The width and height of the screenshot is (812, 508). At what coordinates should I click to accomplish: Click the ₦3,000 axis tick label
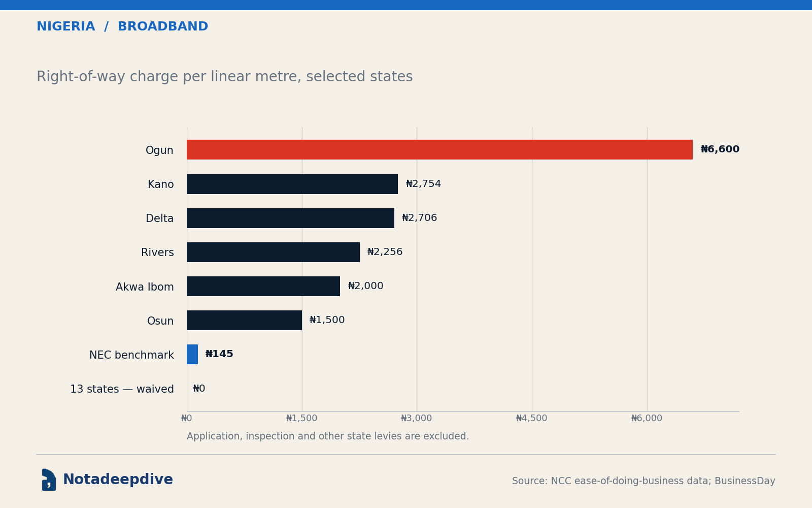[417, 419]
